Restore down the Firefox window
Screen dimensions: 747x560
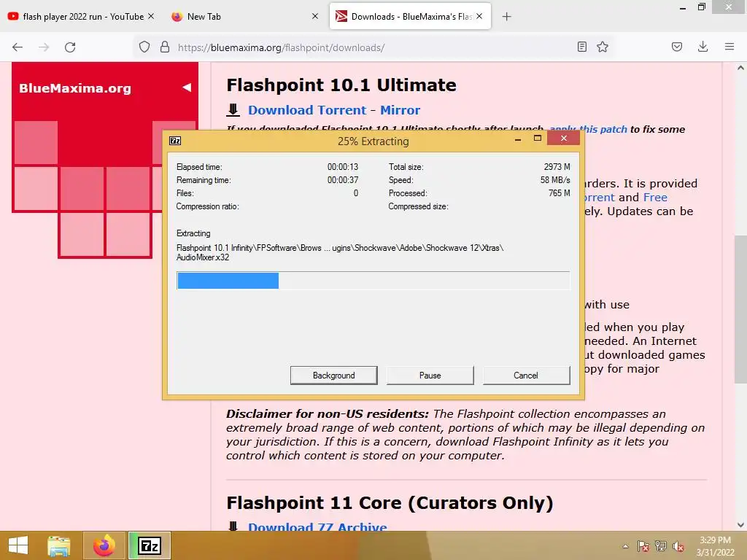tap(701, 7)
